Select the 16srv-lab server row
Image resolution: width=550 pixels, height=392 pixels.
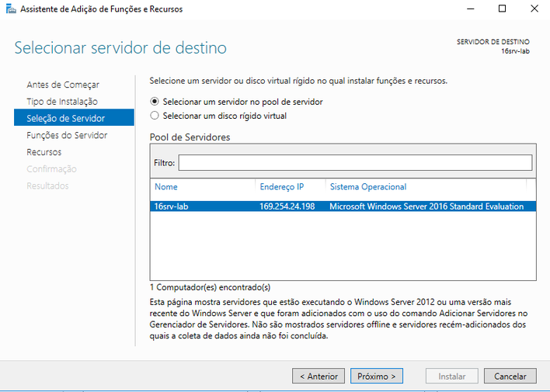343,206
